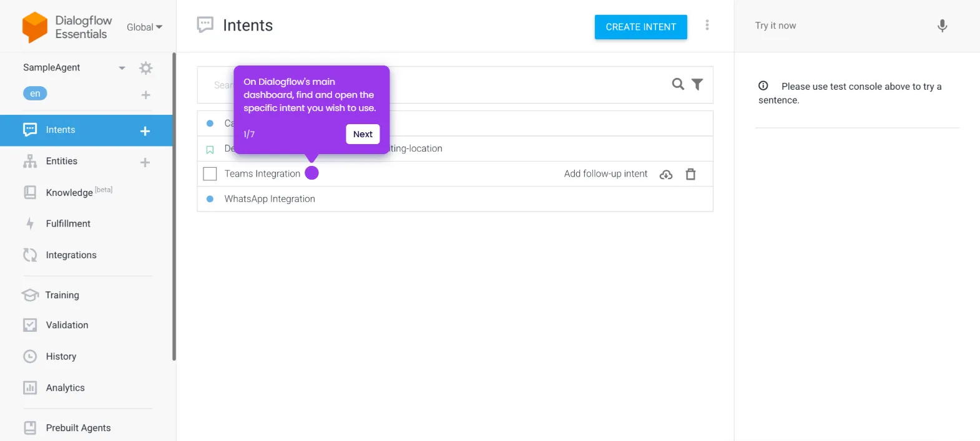Create entity via plus icon beside Entities
The width and height of the screenshot is (980, 441).
(145, 162)
